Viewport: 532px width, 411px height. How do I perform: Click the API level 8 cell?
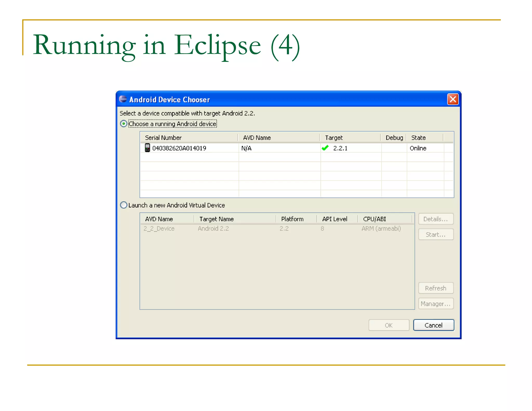click(x=322, y=229)
